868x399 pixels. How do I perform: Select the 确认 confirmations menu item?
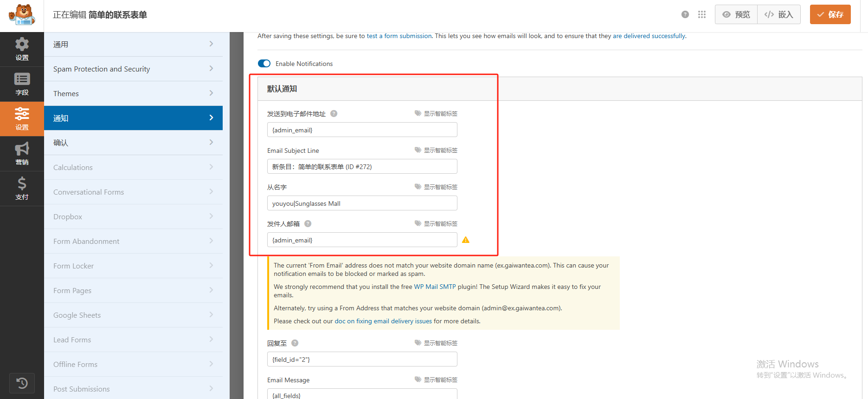point(133,143)
